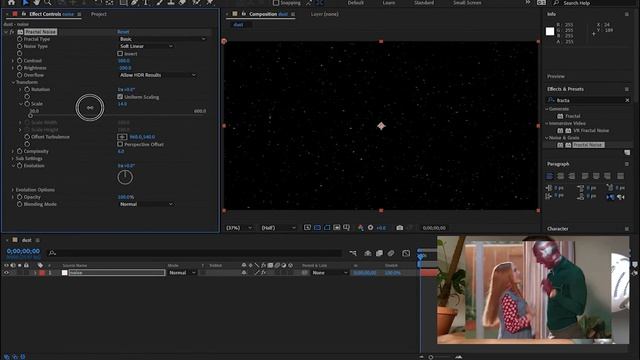This screenshot has height=360, width=640.
Task: Open composition mini-flowchart in timeline
Action: click(x=353, y=253)
